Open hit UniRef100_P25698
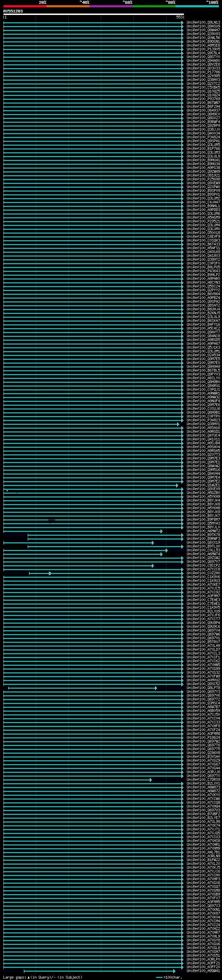The height and width of the screenshot is (980, 222). pyautogui.click(x=203, y=179)
